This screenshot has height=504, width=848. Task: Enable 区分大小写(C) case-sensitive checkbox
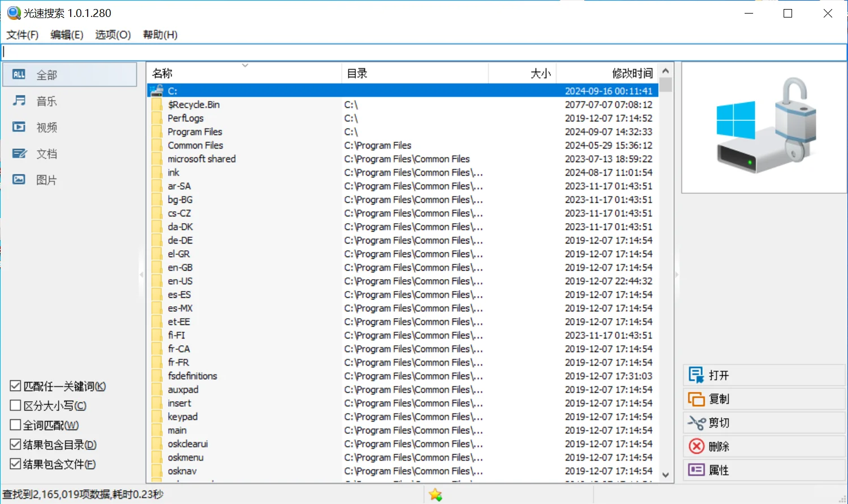[x=16, y=406]
